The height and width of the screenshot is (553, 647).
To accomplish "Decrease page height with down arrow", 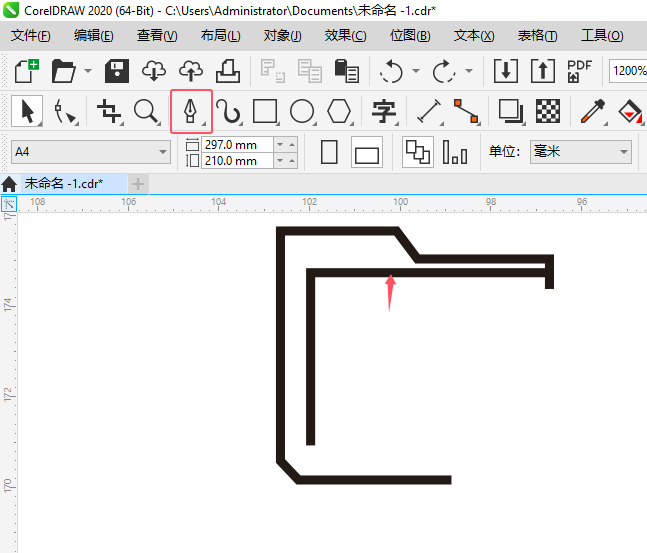I will [280, 161].
